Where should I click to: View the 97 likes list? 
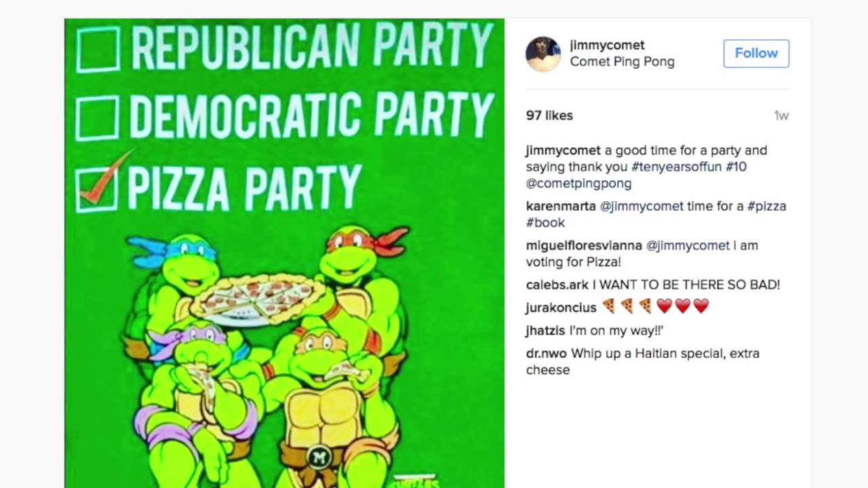point(549,116)
